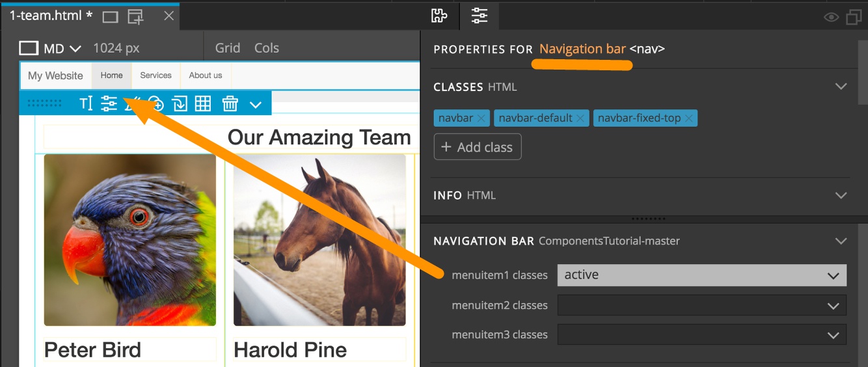Toggle the Cols overlay button
The width and height of the screenshot is (868, 367).
[x=267, y=48]
